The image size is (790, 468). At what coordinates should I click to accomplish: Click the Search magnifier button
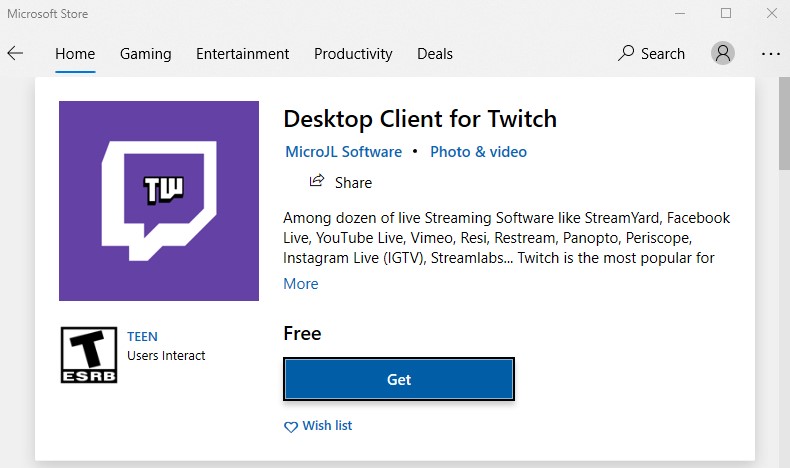(x=651, y=53)
